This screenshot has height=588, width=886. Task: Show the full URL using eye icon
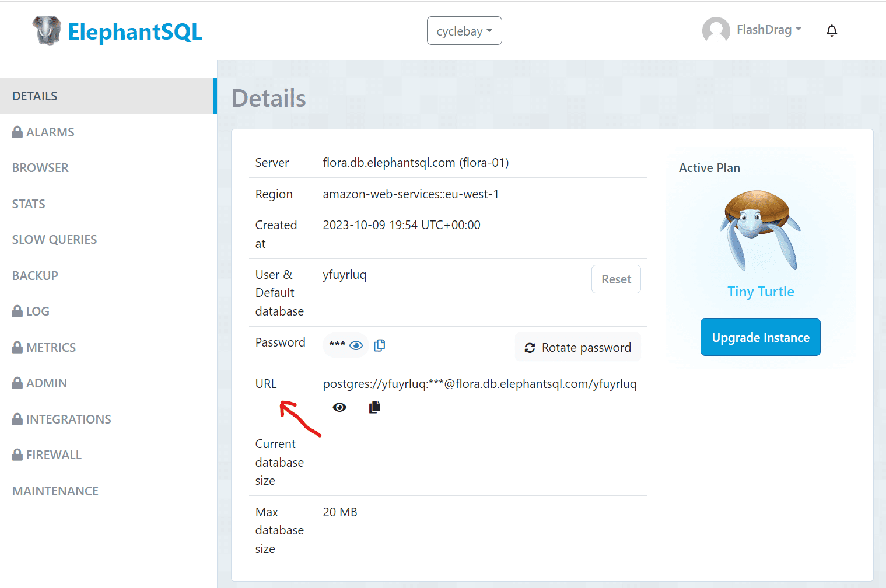(339, 407)
